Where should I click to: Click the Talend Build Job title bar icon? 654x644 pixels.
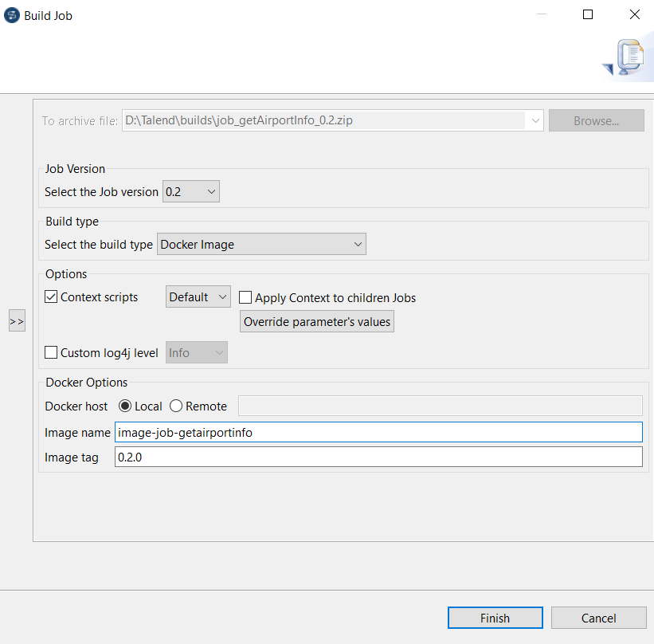click(x=11, y=14)
